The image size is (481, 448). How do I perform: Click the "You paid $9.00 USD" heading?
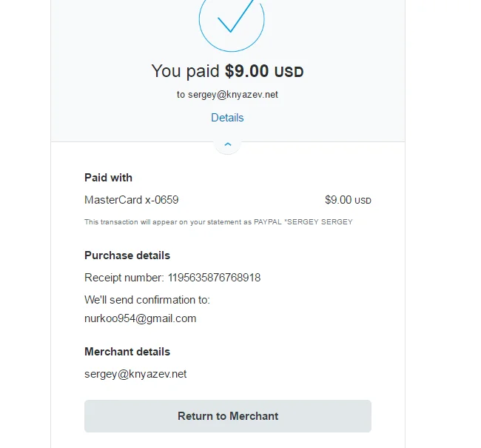227,71
